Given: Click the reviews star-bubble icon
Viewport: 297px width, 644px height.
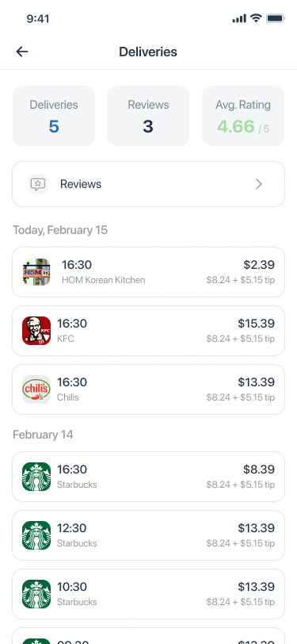Looking at the screenshot, I should 38,184.
